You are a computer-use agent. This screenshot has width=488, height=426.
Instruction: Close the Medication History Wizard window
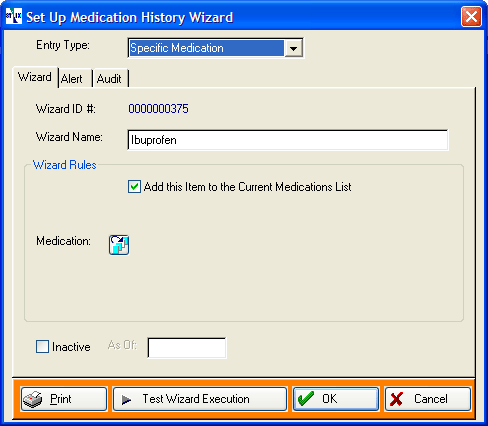[471, 16]
